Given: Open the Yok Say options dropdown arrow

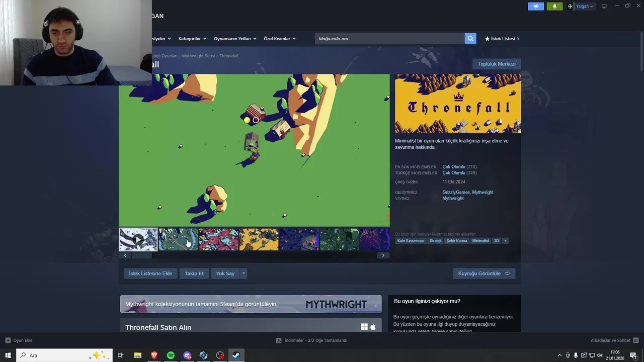Looking at the screenshot, I should (x=244, y=274).
